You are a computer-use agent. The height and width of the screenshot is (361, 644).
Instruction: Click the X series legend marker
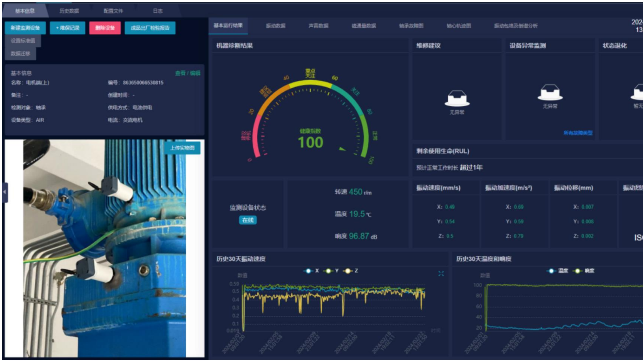pyautogui.click(x=308, y=271)
